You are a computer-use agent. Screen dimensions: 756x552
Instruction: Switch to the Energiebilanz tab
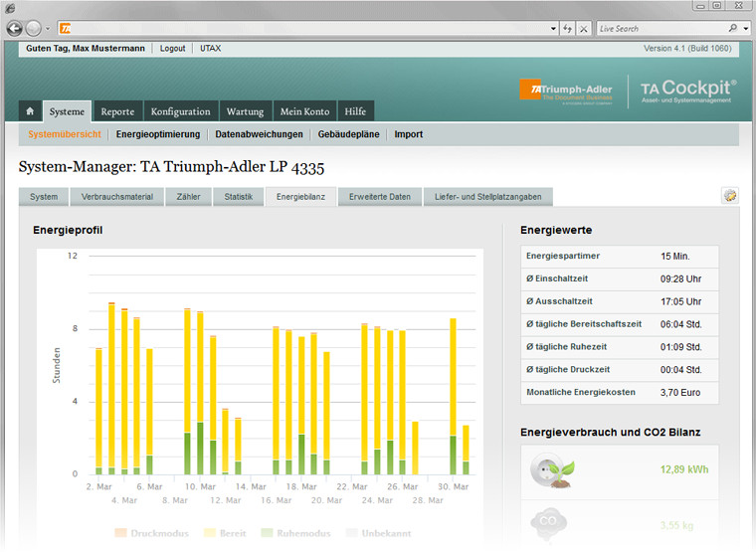click(x=300, y=197)
